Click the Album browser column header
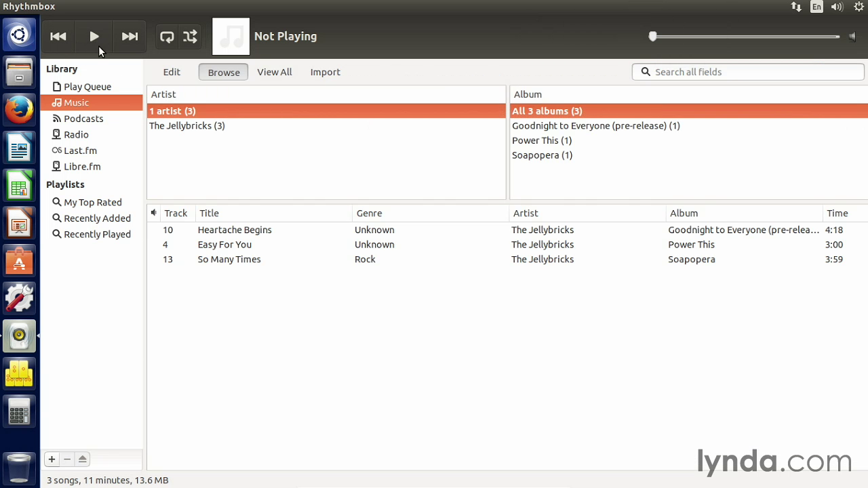Viewport: 868px width, 488px height. 689,94
